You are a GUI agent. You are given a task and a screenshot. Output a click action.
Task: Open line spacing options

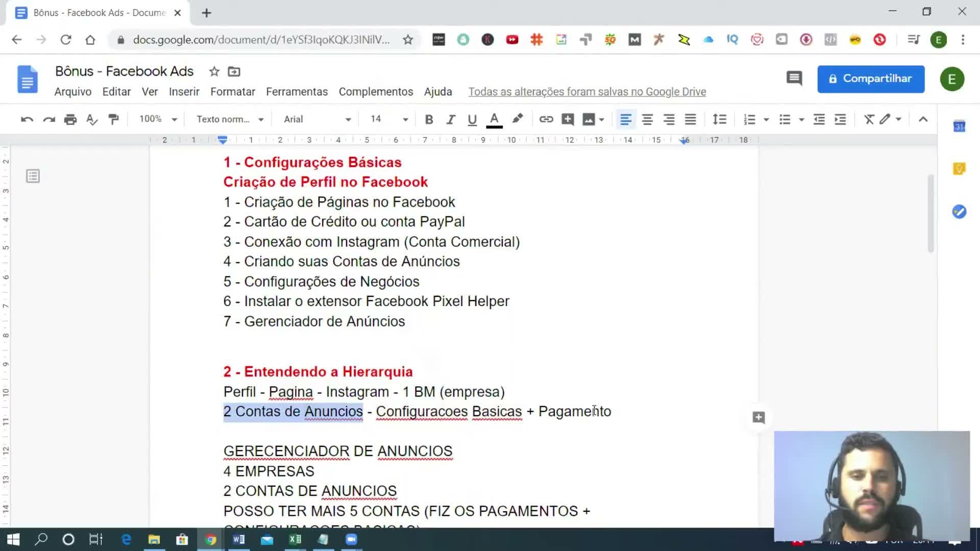point(719,119)
